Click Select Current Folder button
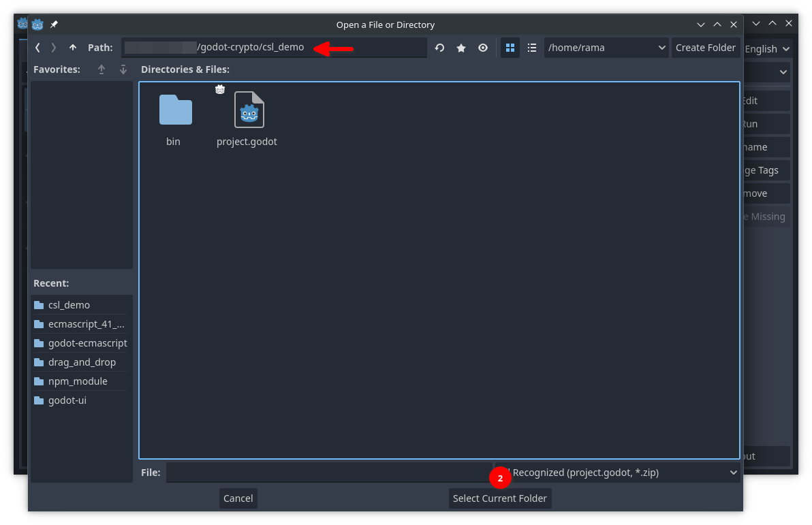This screenshot has width=812, height=525. tap(500, 498)
